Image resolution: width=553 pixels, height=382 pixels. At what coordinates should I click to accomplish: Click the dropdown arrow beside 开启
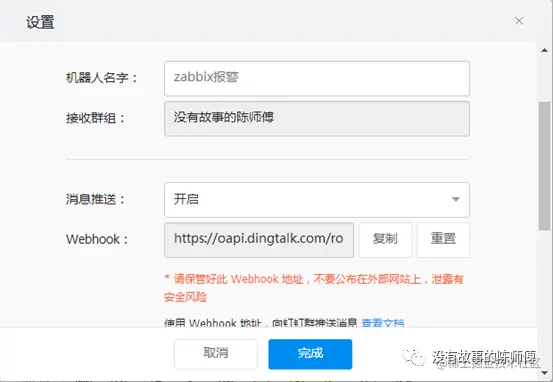pyautogui.click(x=456, y=199)
